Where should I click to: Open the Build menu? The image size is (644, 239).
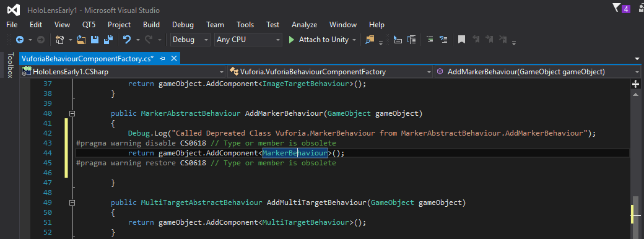coord(151,25)
